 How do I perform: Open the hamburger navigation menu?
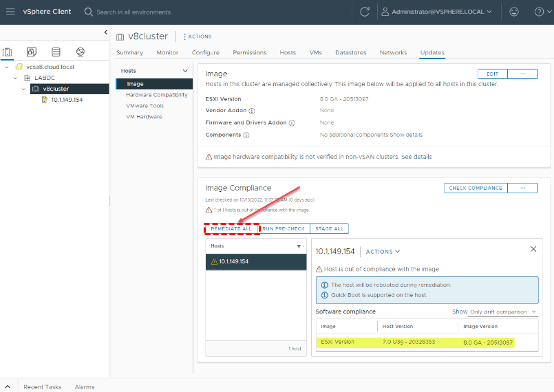[10, 12]
